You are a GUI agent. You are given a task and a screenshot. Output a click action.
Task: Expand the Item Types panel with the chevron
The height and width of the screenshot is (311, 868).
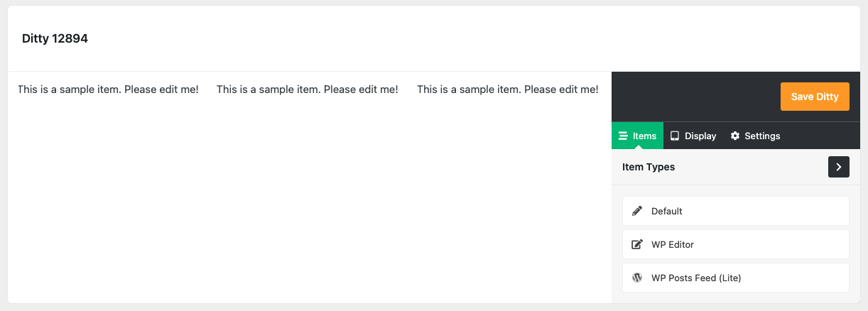click(838, 167)
